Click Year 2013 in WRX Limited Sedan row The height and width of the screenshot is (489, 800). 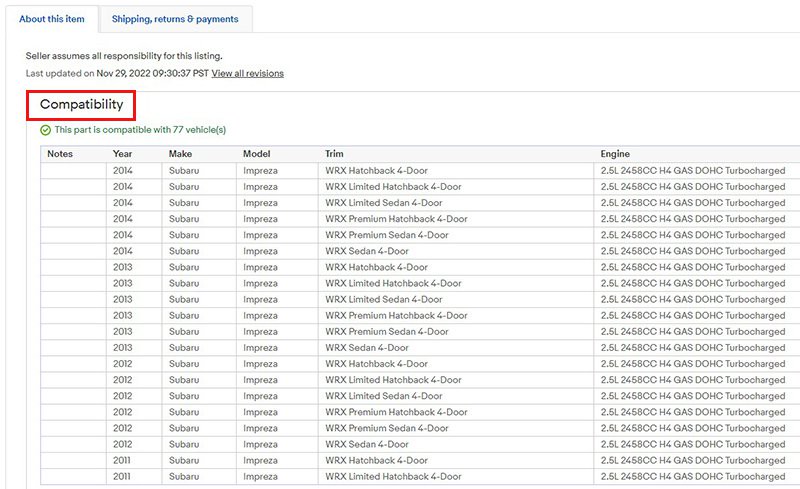122,299
